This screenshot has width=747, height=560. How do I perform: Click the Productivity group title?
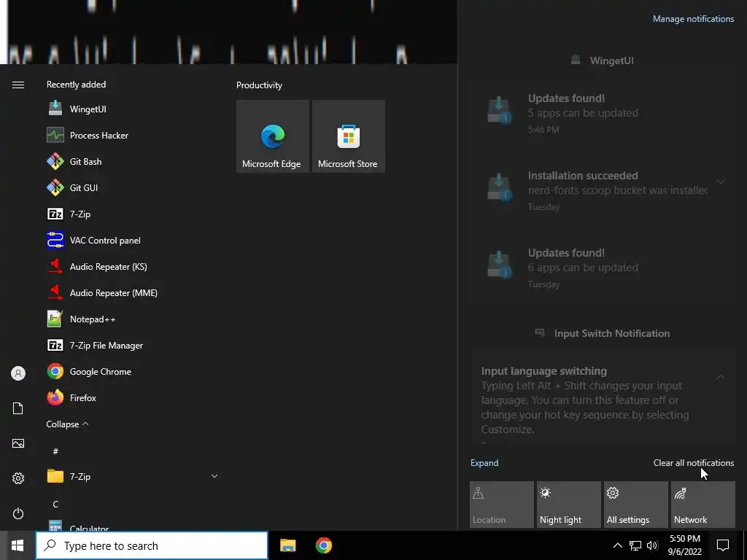(259, 85)
